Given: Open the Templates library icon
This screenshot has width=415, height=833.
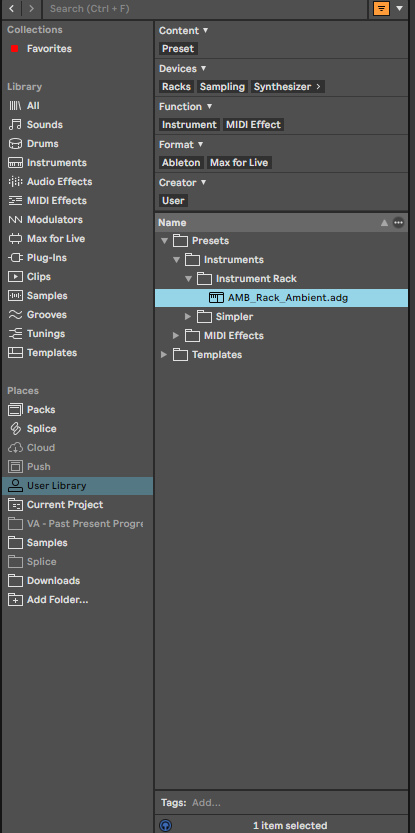Looking at the screenshot, I should click(x=15, y=353).
